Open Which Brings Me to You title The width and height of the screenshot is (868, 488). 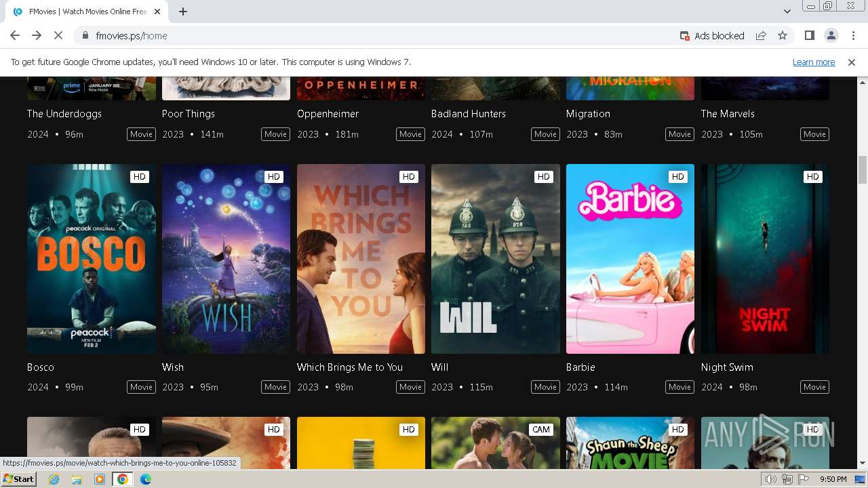pos(350,367)
